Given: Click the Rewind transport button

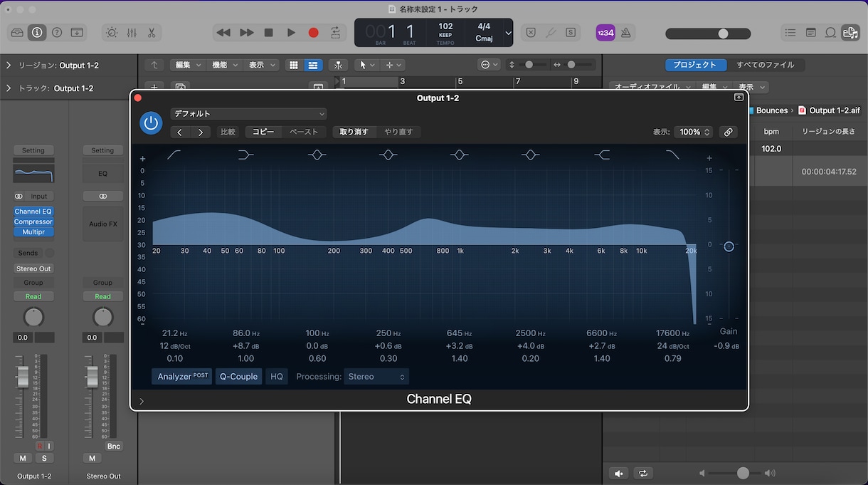Looking at the screenshot, I should point(223,33).
